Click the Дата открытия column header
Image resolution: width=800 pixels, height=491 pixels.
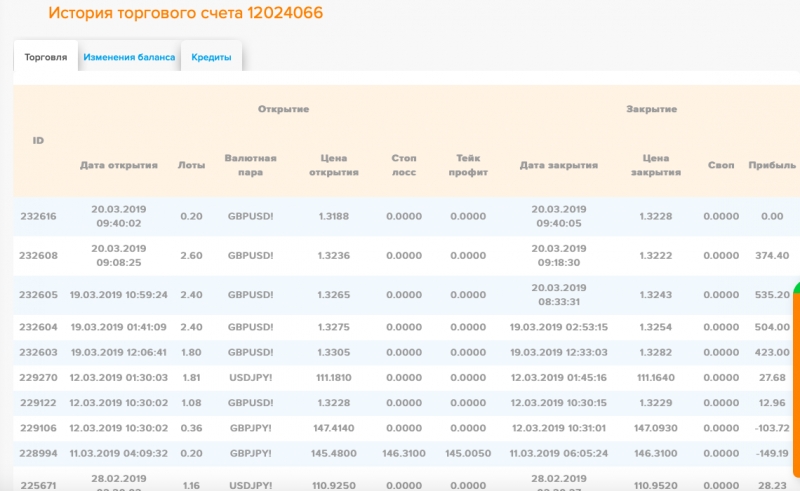pyautogui.click(x=119, y=165)
